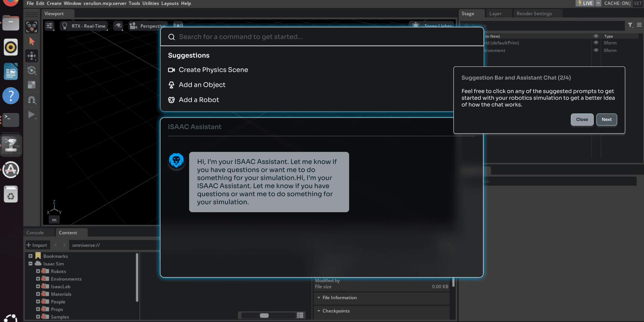The image size is (644, 322).
Task: Click the viewport streaming broadcast icon
Action: pos(178,26)
